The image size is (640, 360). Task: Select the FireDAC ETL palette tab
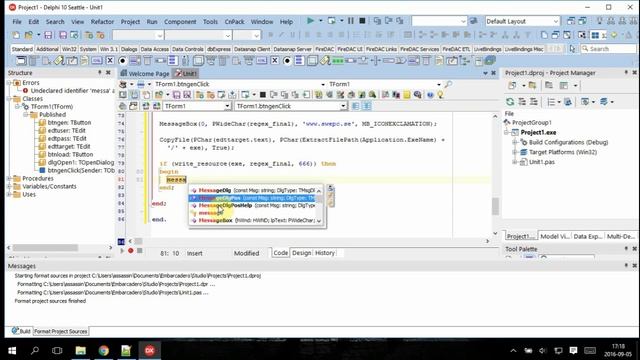(x=456, y=49)
